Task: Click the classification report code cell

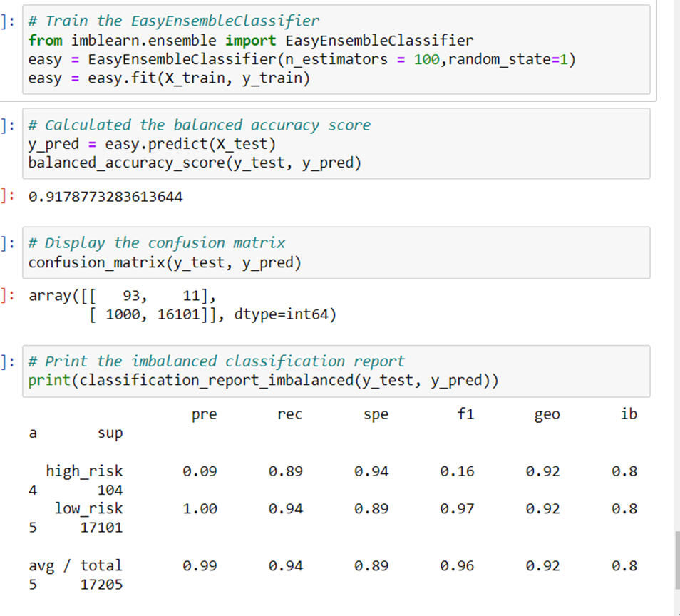Action: tap(336, 371)
